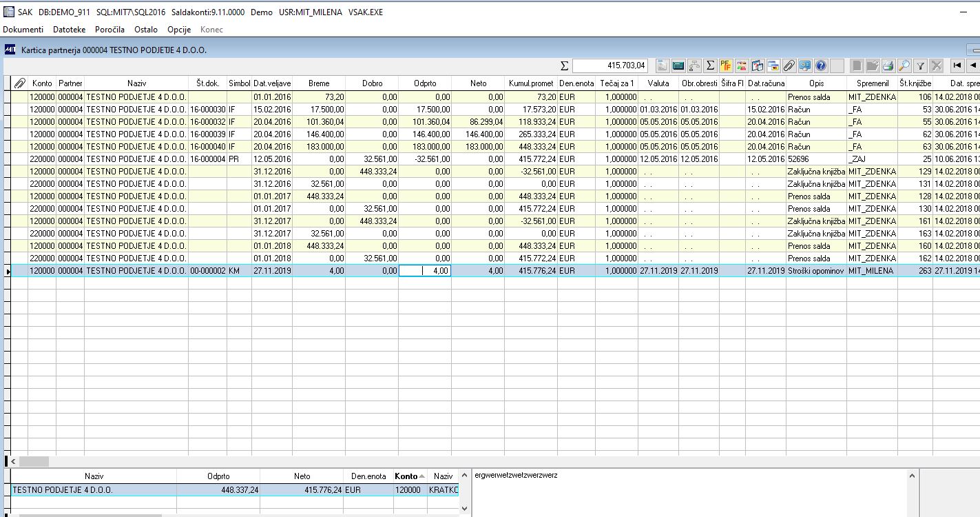Screen dimensions: 980x517
Task: Click the Spremenil column header
Action: point(872,83)
